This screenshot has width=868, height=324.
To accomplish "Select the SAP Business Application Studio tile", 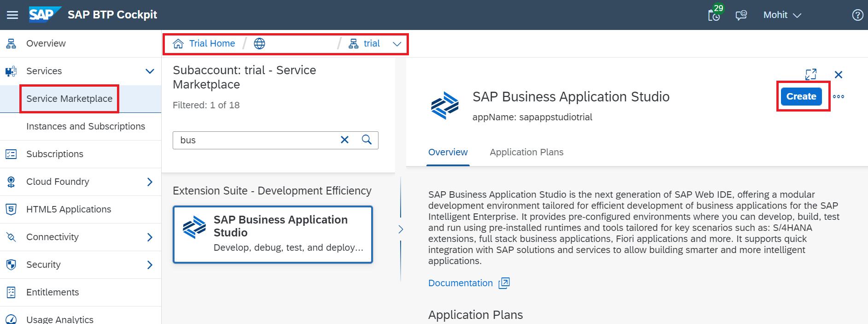I will pyautogui.click(x=273, y=235).
